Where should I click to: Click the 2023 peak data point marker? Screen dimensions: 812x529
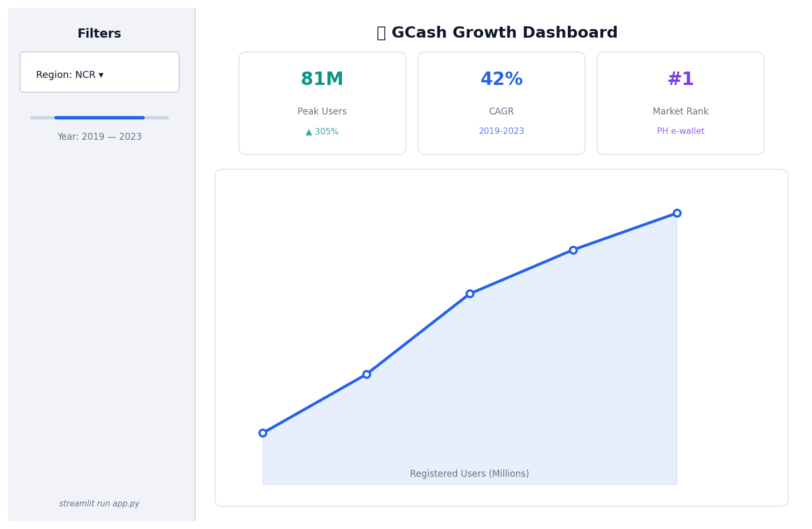pyautogui.click(x=677, y=213)
